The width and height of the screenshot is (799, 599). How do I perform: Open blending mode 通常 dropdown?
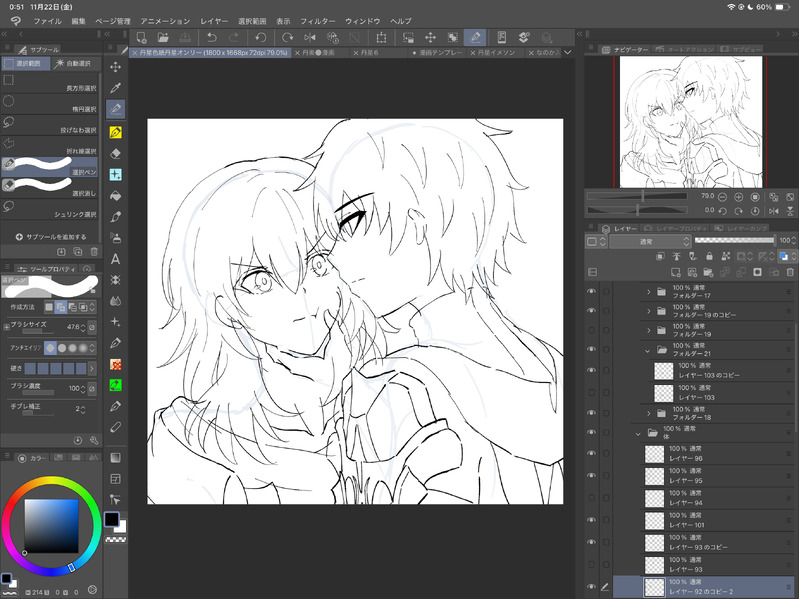click(x=650, y=241)
